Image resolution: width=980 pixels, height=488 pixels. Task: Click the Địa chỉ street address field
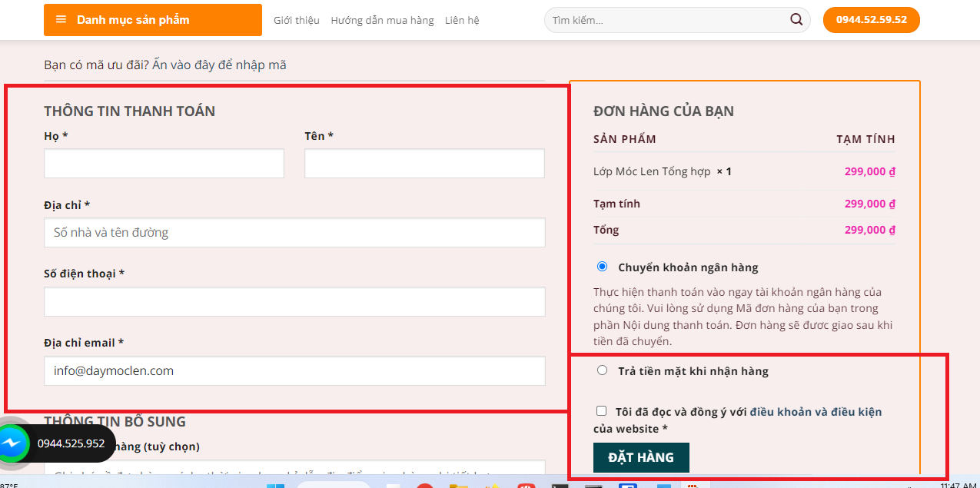pyautogui.click(x=294, y=232)
